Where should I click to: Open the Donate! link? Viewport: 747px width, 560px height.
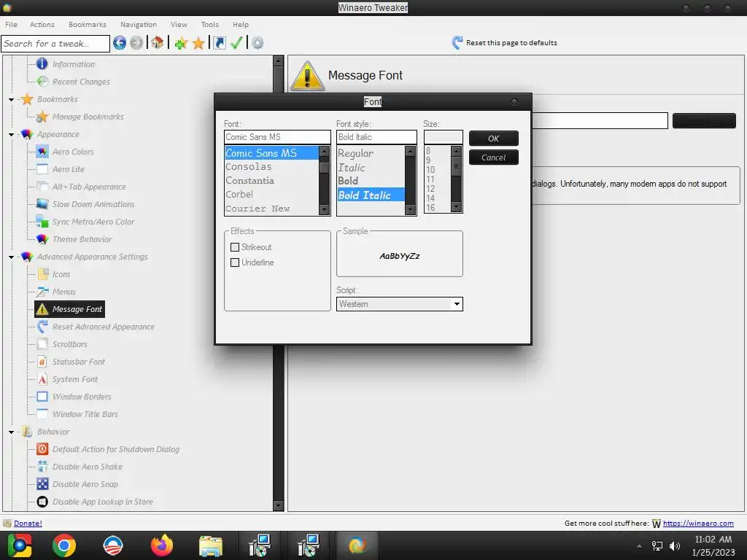coord(28,524)
